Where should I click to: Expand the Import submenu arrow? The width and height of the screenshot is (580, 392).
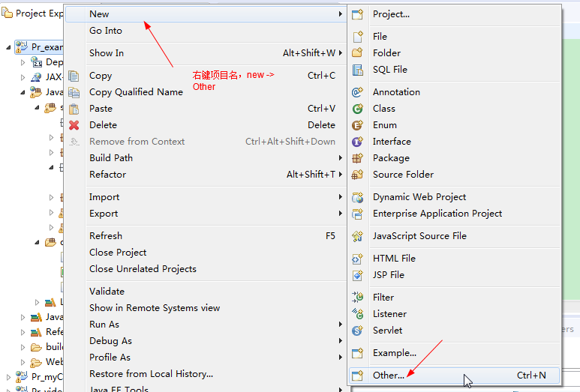[x=341, y=197]
